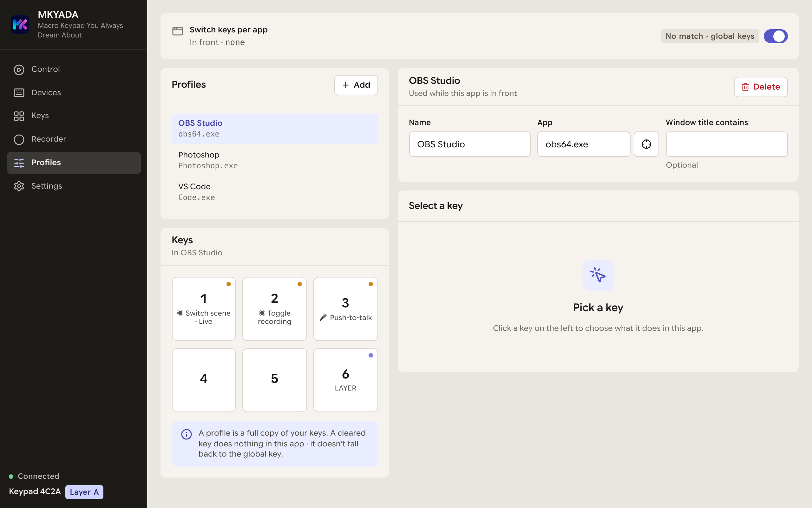812x508 pixels.
Task: Select key 6 LAYER
Action: (x=346, y=380)
